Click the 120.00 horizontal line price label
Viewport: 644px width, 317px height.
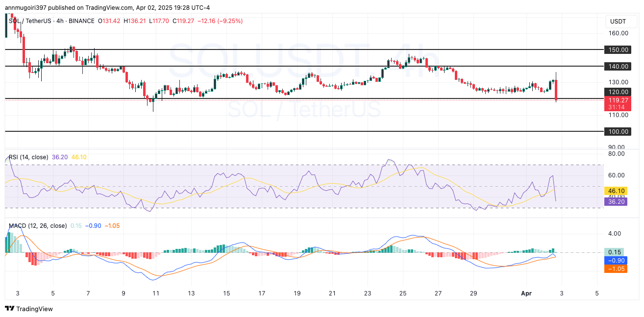619,92
